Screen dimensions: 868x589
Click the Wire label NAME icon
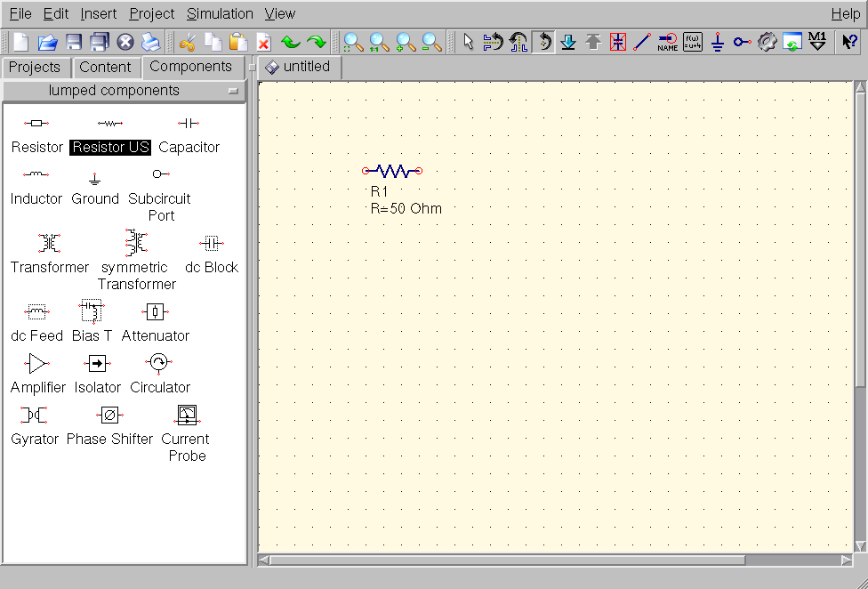[667, 42]
